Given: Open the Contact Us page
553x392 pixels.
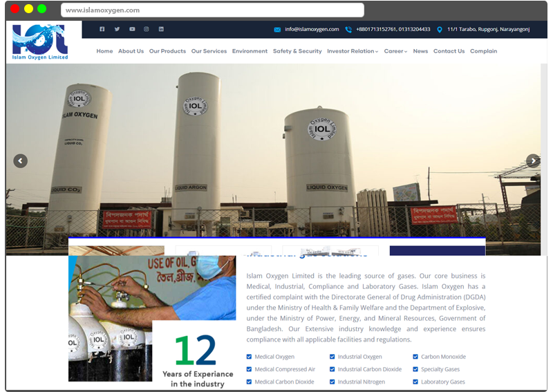Looking at the screenshot, I should [x=449, y=51].
